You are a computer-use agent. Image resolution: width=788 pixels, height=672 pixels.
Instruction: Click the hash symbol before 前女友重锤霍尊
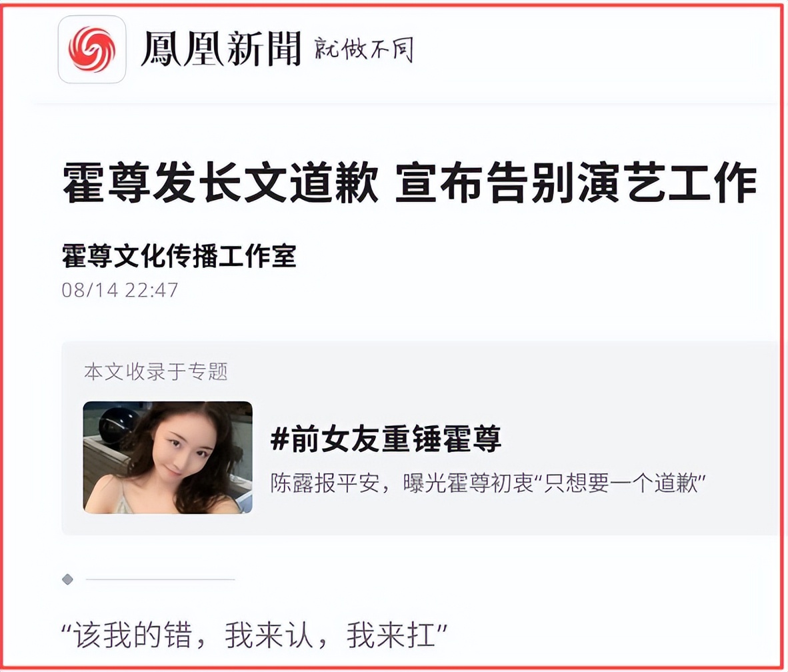coord(279,438)
